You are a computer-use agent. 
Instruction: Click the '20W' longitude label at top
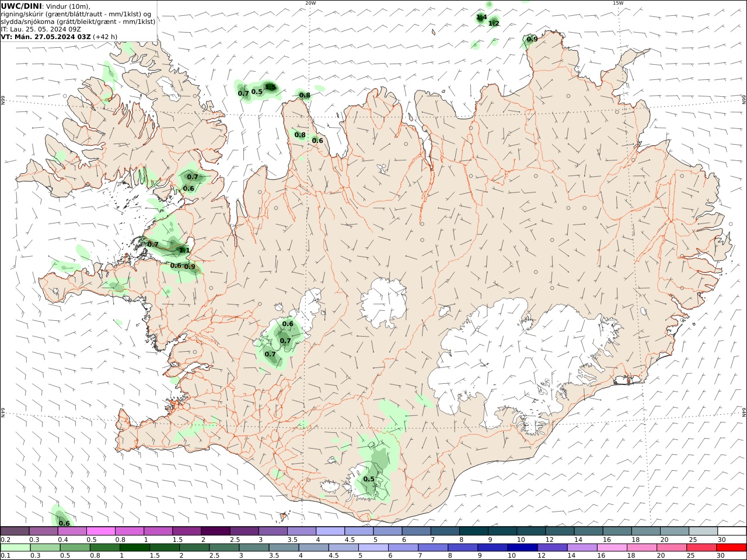[310, 3]
